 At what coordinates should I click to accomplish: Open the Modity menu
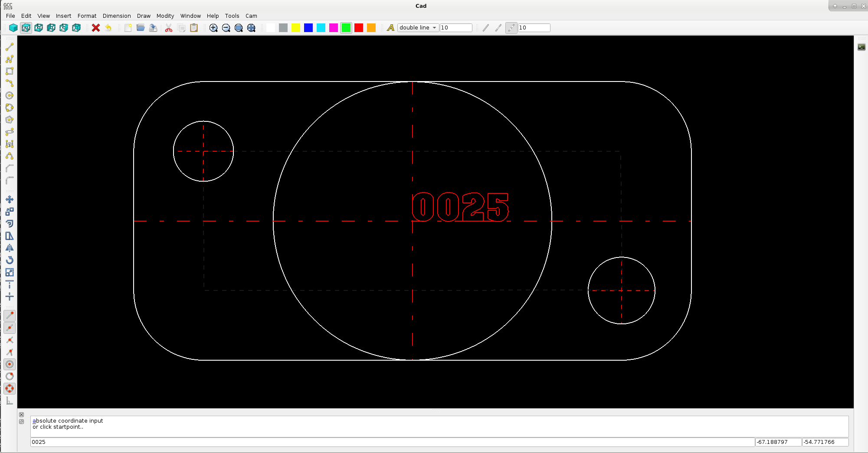(x=165, y=16)
